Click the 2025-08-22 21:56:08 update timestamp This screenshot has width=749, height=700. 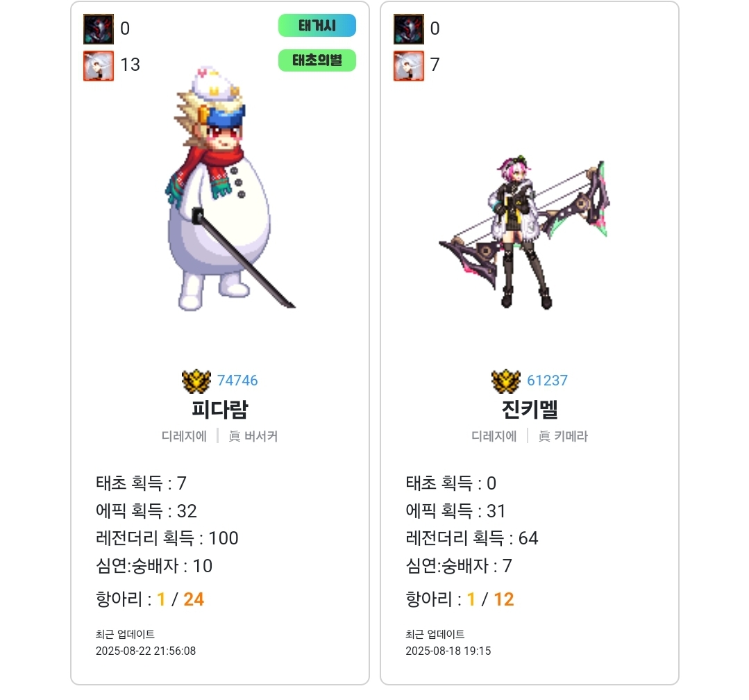(x=146, y=651)
